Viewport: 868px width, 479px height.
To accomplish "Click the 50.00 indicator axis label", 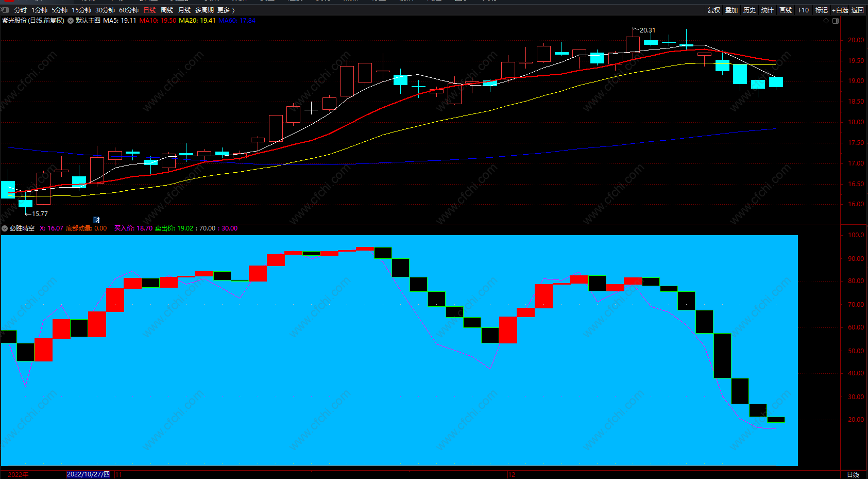I will pyautogui.click(x=856, y=351).
